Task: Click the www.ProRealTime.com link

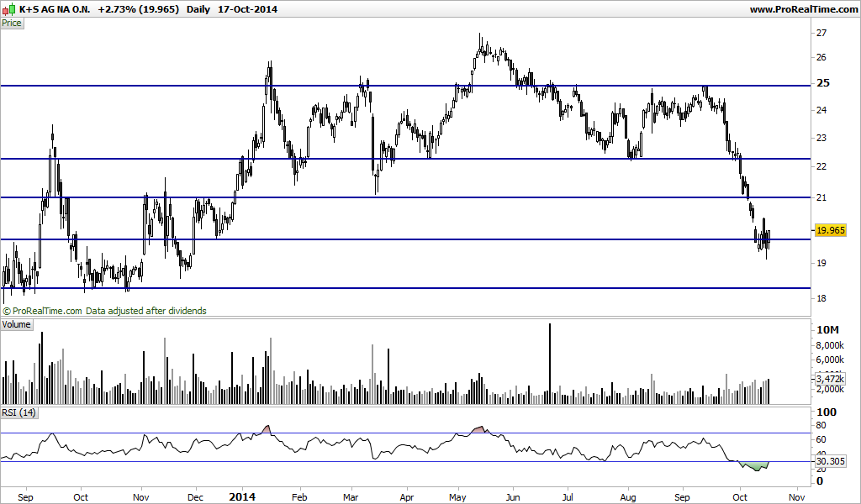Action: pos(803,9)
